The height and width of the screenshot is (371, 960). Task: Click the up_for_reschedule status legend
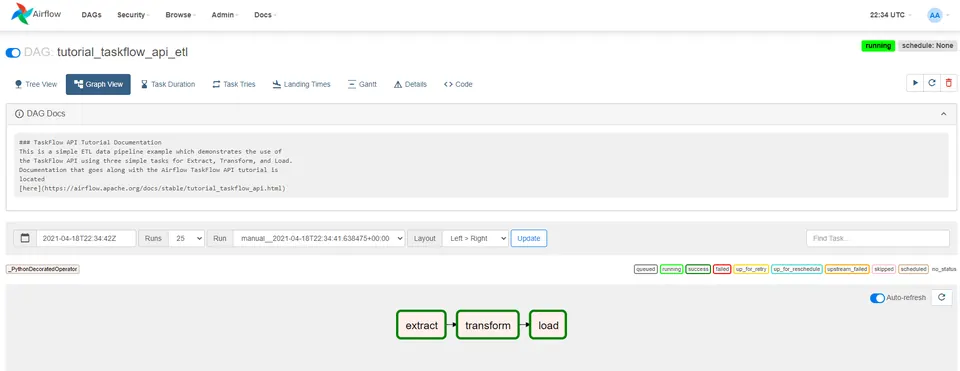tap(796, 269)
